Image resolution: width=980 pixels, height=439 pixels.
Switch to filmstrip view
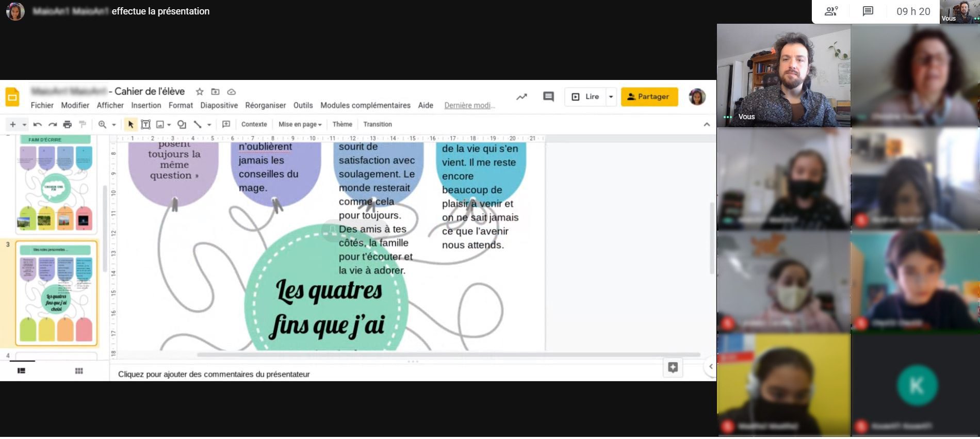click(21, 371)
